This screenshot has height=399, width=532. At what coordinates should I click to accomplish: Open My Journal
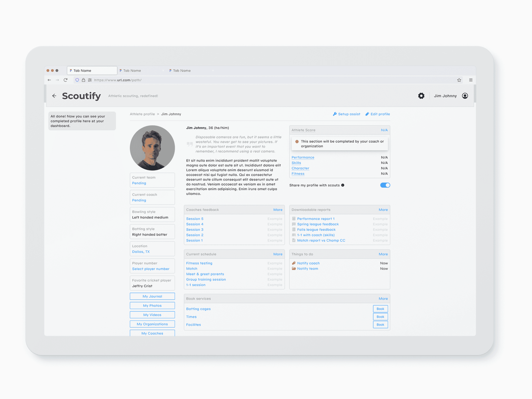tap(152, 296)
